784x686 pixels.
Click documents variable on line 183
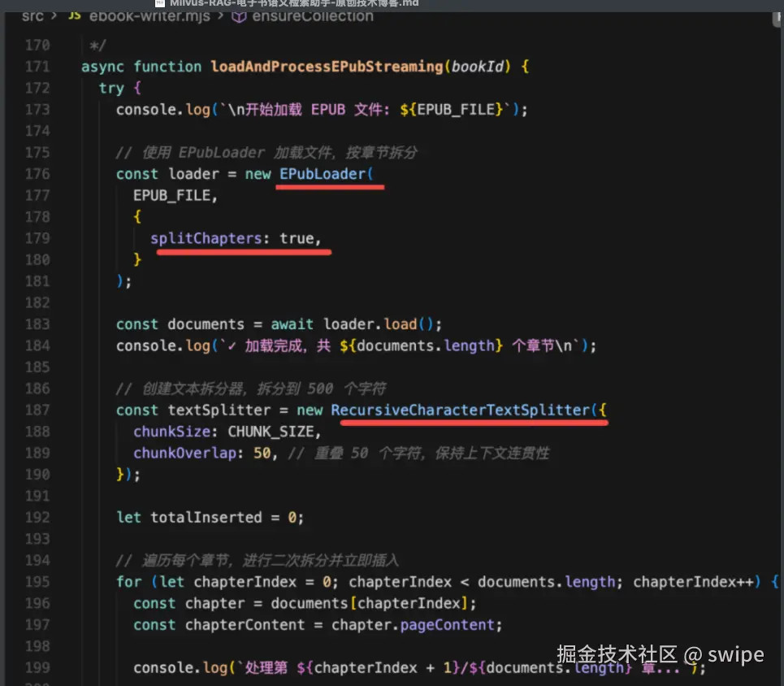206,324
